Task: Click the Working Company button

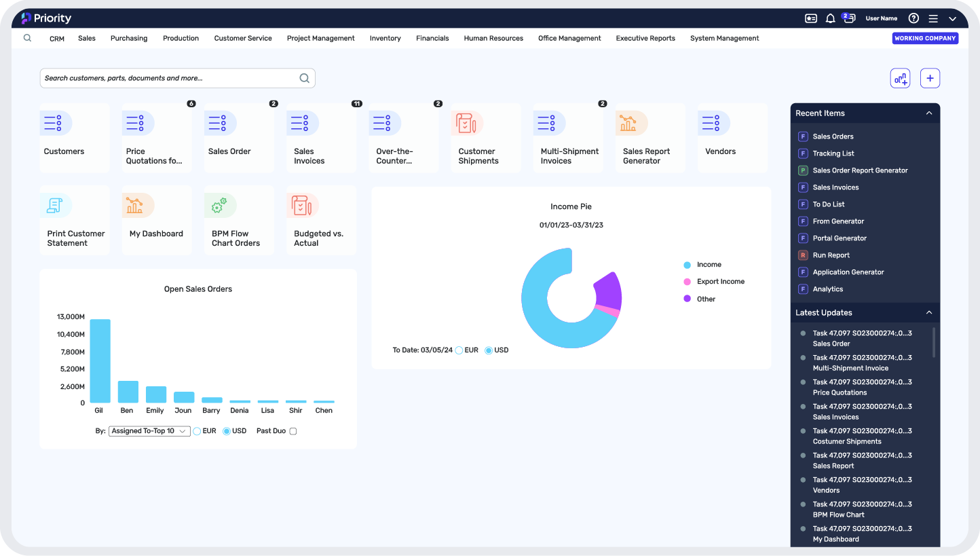Action: (925, 39)
